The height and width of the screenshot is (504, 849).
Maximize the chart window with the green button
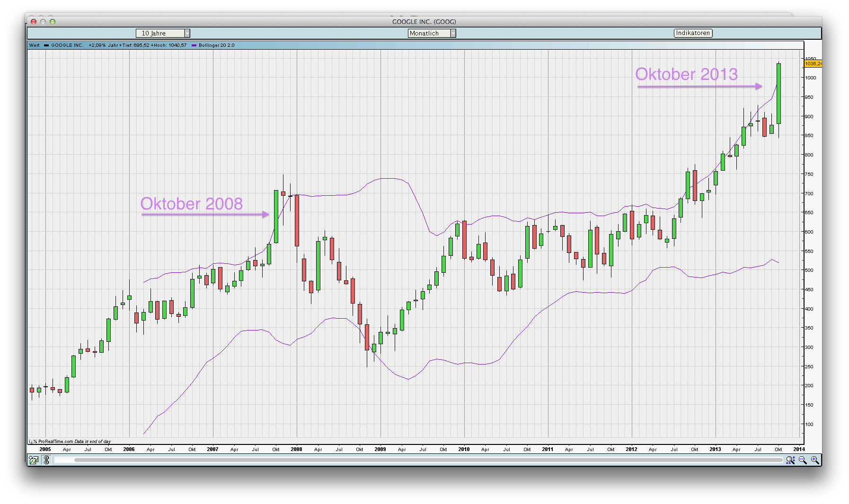[x=53, y=21]
